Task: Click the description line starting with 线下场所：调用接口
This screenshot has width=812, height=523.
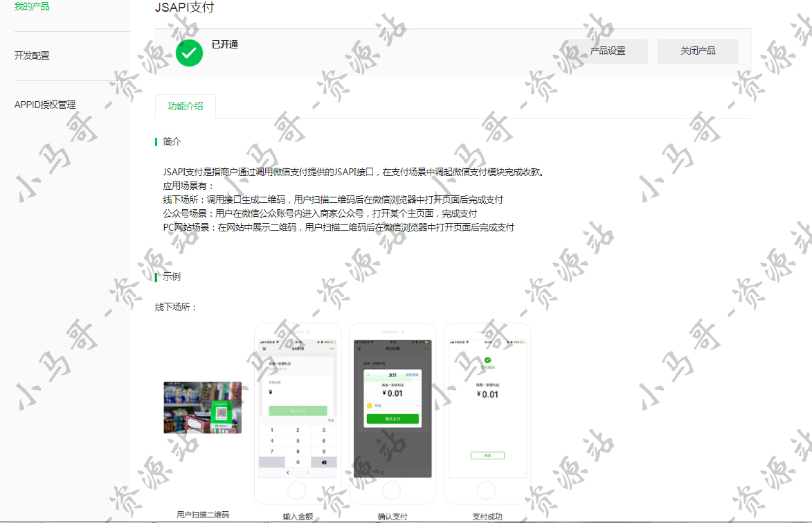Action: pyautogui.click(x=333, y=200)
